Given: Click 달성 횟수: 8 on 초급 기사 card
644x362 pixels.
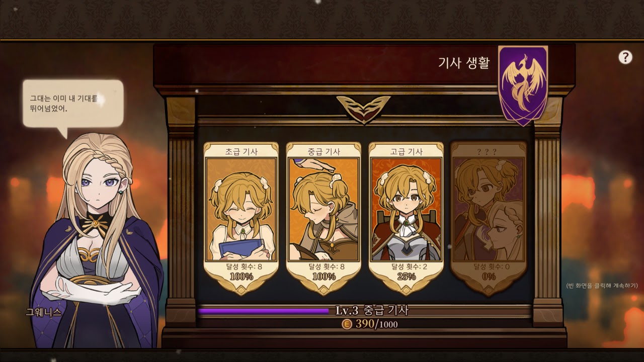Looking at the screenshot, I should click(241, 266).
